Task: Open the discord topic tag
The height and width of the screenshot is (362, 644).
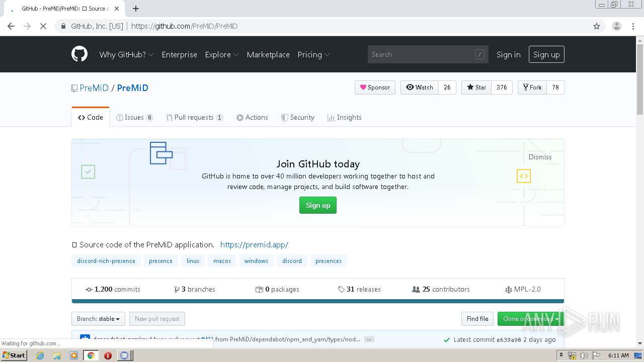Action: pyautogui.click(x=292, y=261)
